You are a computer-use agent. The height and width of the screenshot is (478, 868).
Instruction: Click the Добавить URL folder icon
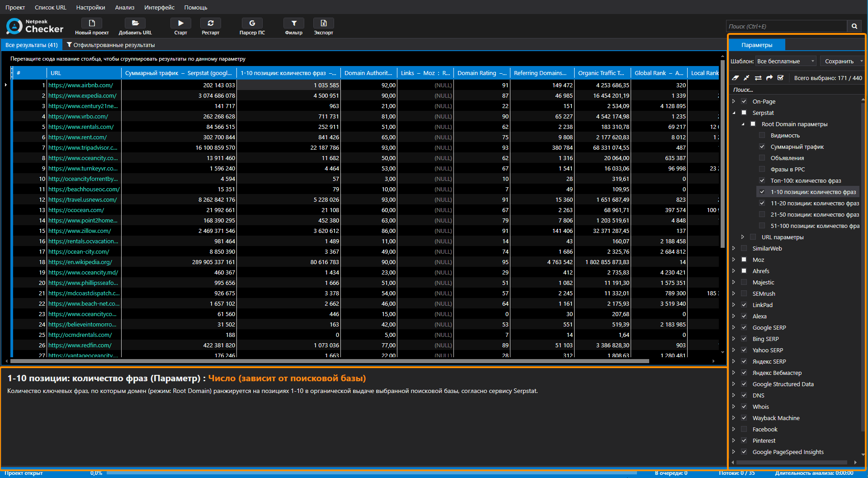click(x=135, y=23)
